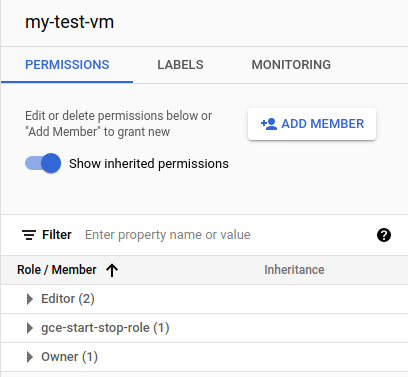Focus the filter property name input field
The height and width of the screenshot is (377, 408).
tap(227, 235)
